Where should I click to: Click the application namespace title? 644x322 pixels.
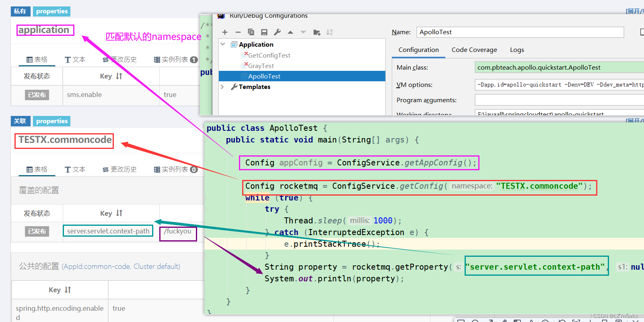coord(44,30)
